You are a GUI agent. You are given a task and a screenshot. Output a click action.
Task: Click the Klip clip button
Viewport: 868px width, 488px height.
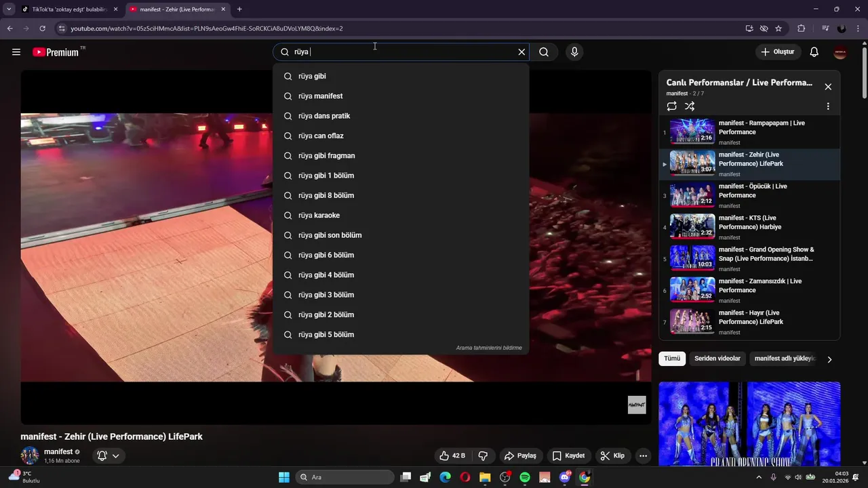tap(612, 455)
